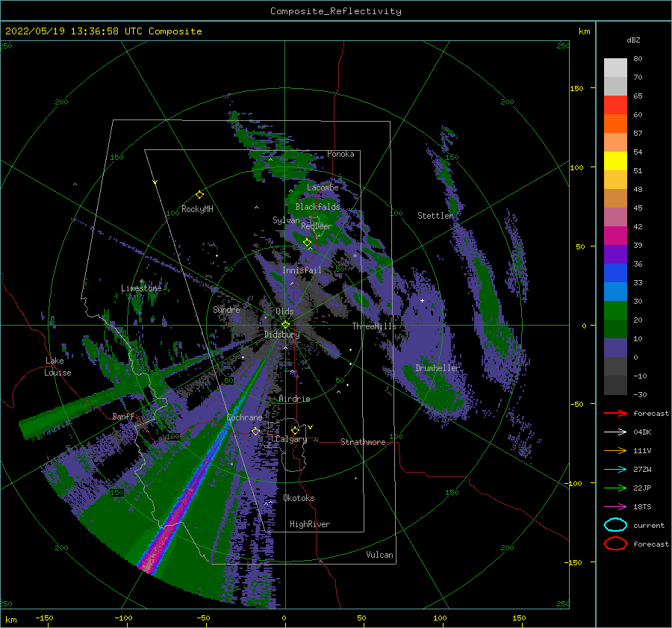Click the yellow diamond marker below Cochrane

point(255,431)
